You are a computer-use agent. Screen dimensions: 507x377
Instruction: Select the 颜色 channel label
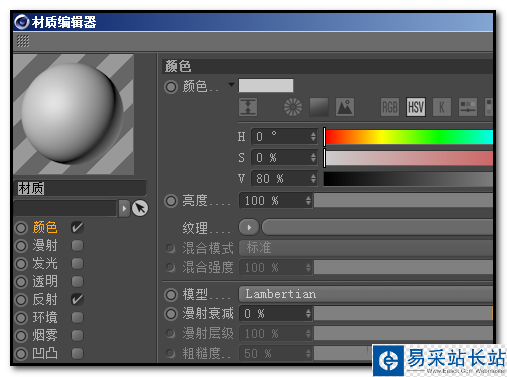coord(45,228)
